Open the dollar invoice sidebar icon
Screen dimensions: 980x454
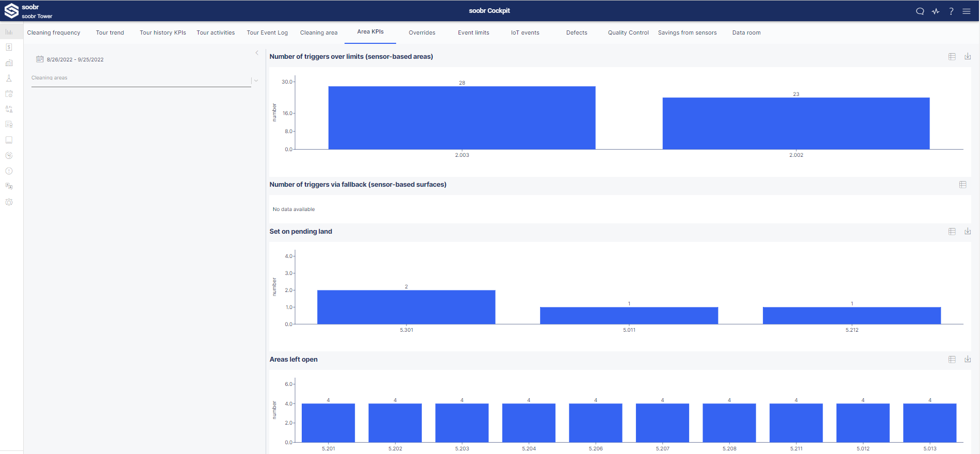click(9, 47)
